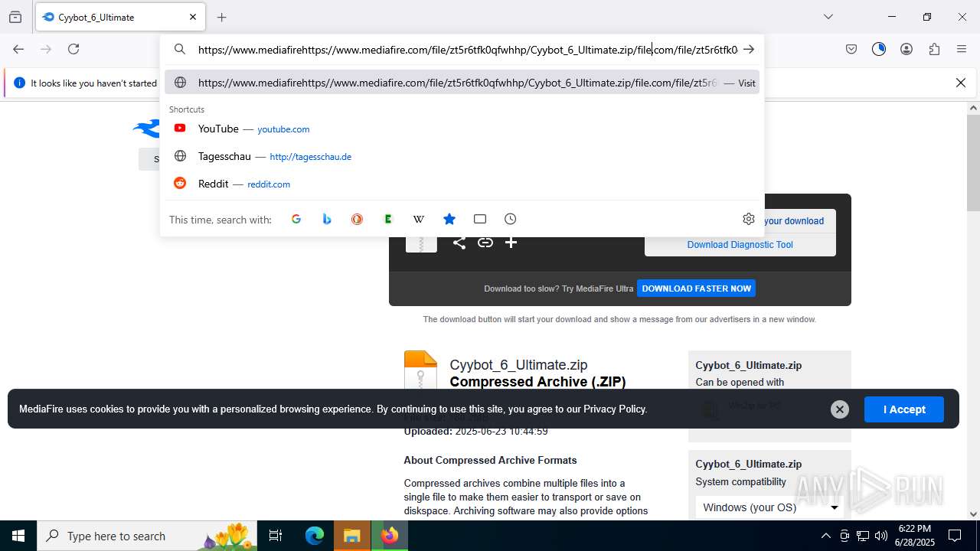Open the list all tabs chevron
The width and height of the screenshot is (980, 551).
pyautogui.click(x=828, y=17)
